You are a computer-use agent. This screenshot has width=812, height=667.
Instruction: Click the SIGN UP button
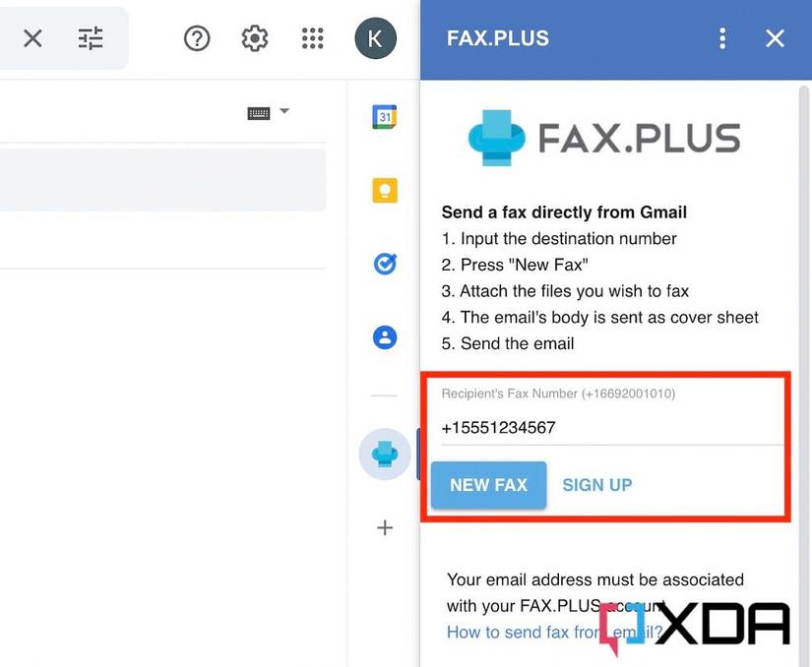point(597,485)
